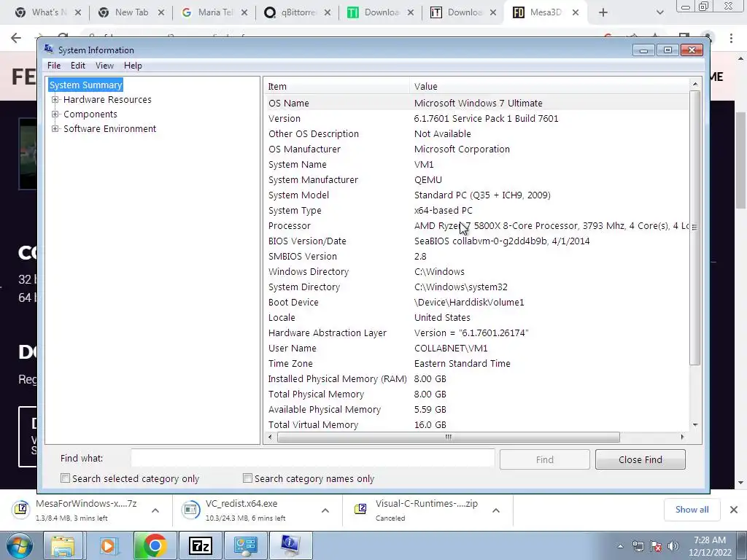This screenshot has width=747, height=560.
Task: Click the details pane vertical scrollbar thumb
Action: point(695,227)
